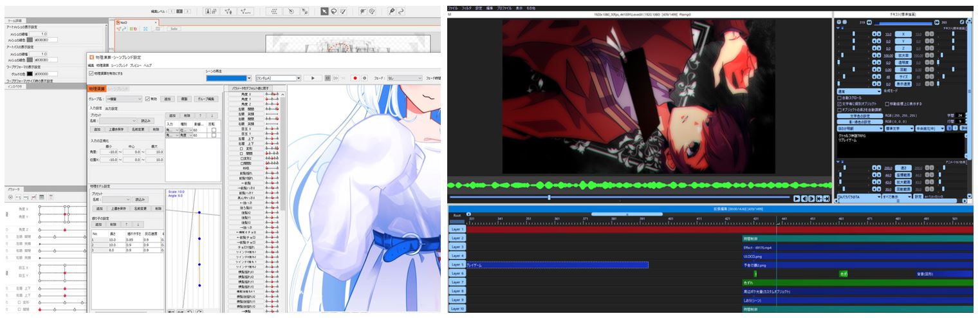Click the mesh line color swatch under アートメッシュ

pos(30,40)
